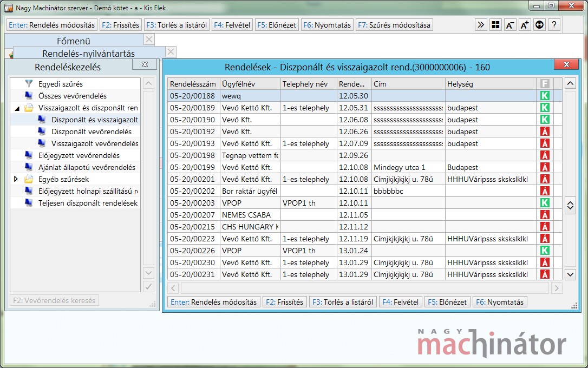Expand the Egyéb szűrések folder
The height and width of the screenshot is (368, 588).
point(16,179)
